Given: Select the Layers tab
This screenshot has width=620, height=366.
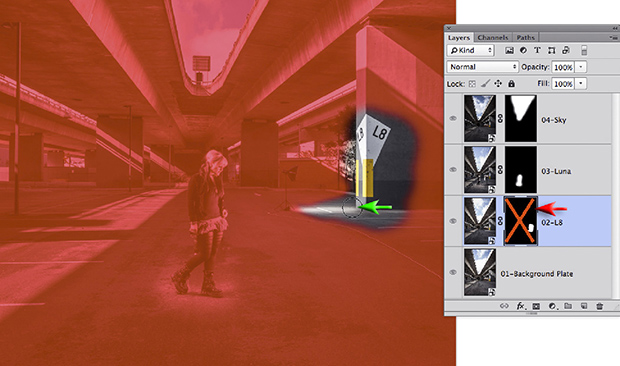Looking at the screenshot, I should pyautogui.click(x=459, y=38).
